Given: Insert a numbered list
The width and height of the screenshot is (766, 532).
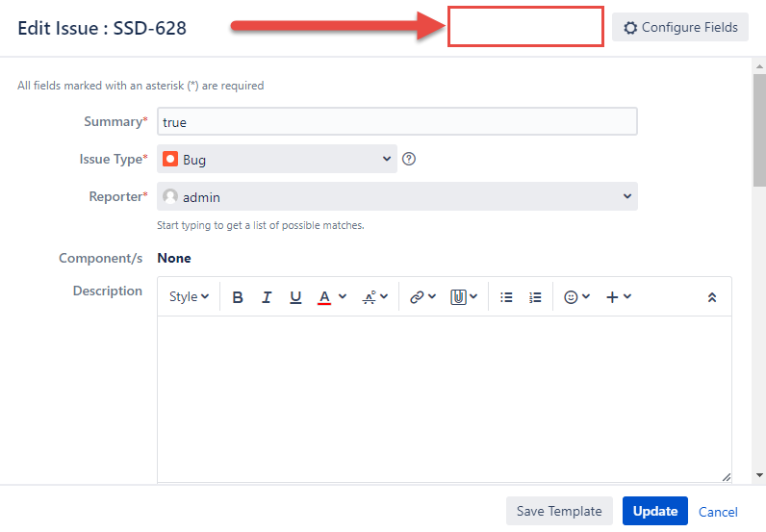Looking at the screenshot, I should [x=535, y=297].
